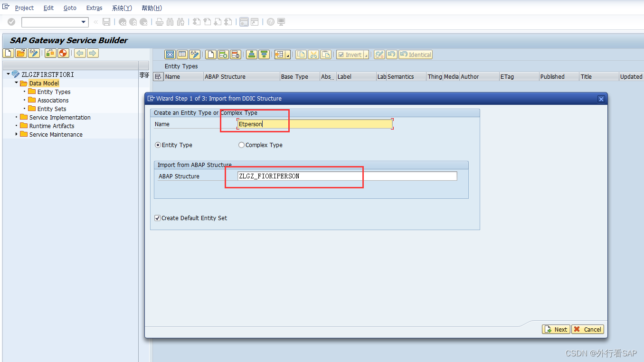Expand the Service Maintenance folder
The image size is (644, 362).
pos(17,134)
